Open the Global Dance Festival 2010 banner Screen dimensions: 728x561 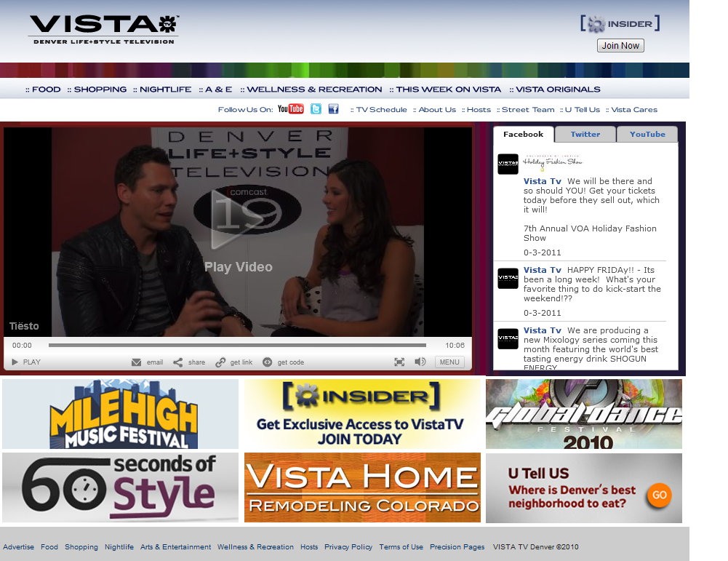pyautogui.click(x=584, y=414)
